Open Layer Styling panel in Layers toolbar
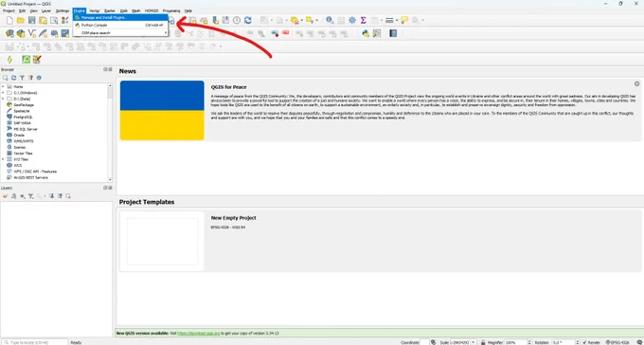Screen dimensions: 644x345 pyautogui.click(x=6, y=196)
